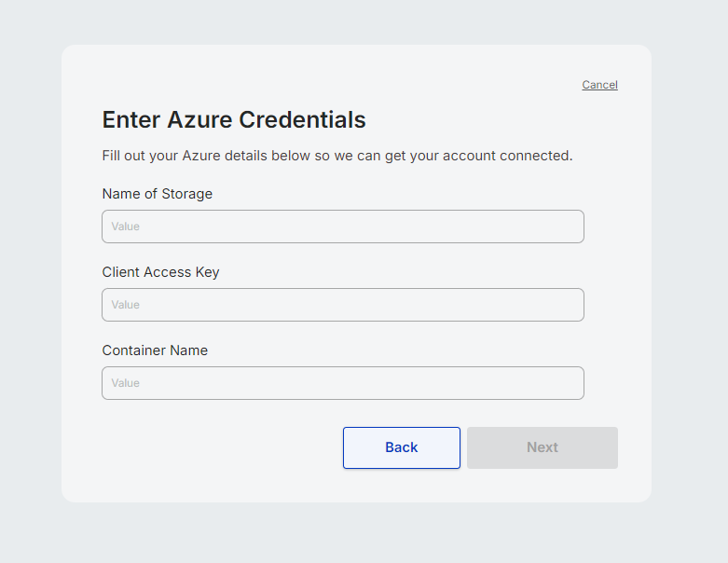Click the Value placeholder under Container Name
Screen dimensions: 728x563
click(x=125, y=383)
